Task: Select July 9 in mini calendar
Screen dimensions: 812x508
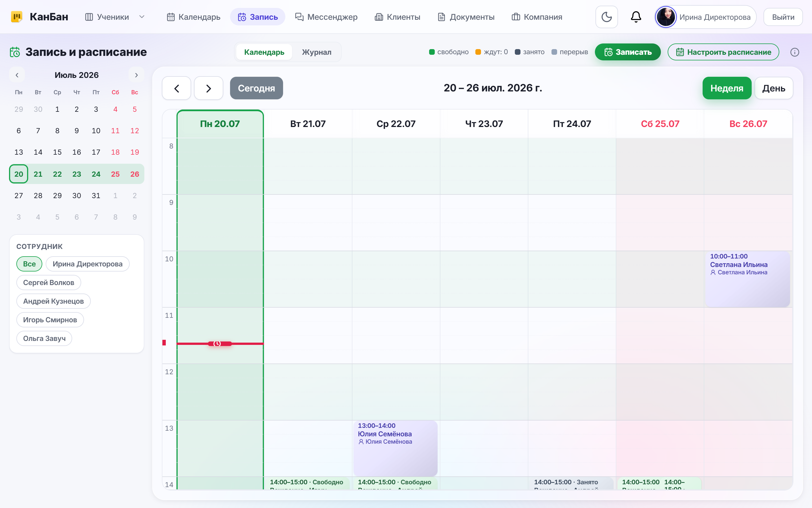Action: 77,131
